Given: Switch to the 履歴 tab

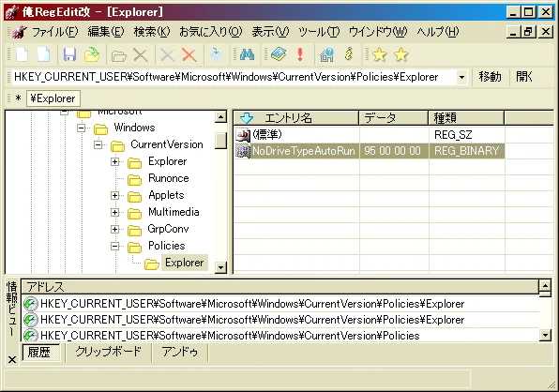Looking at the screenshot, I should 41,352.
